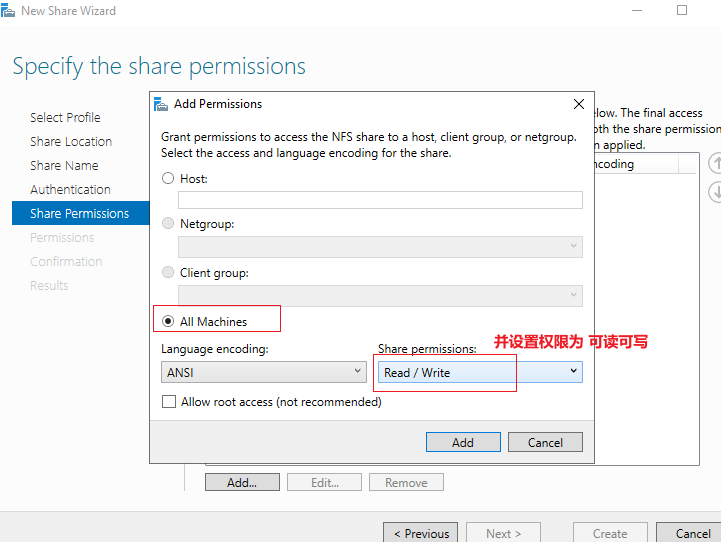Click the move-down arrow icon beside list

coord(715,192)
